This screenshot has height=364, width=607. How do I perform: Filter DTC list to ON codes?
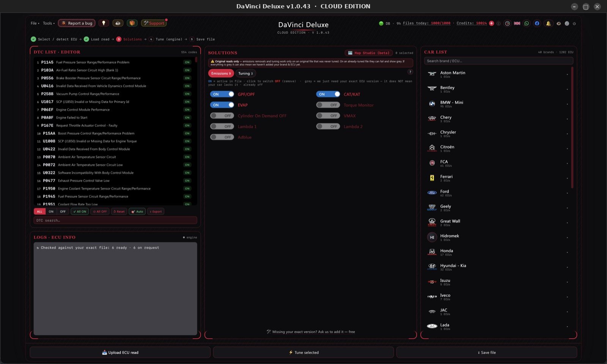coord(51,212)
